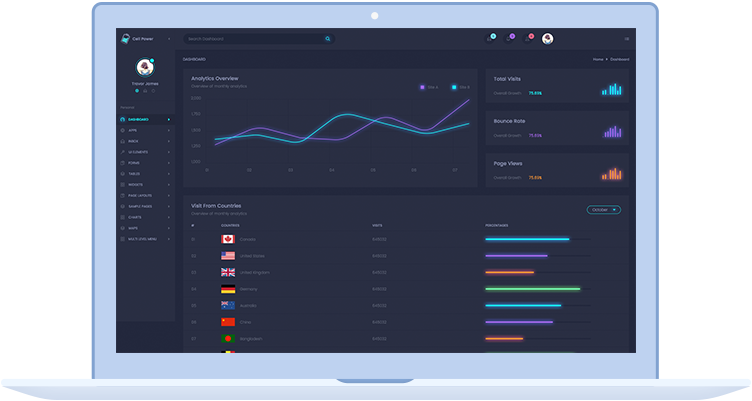Click the United Kingdom flag icon
The width and height of the screenshot is (752, 401).
click(228, 272)
